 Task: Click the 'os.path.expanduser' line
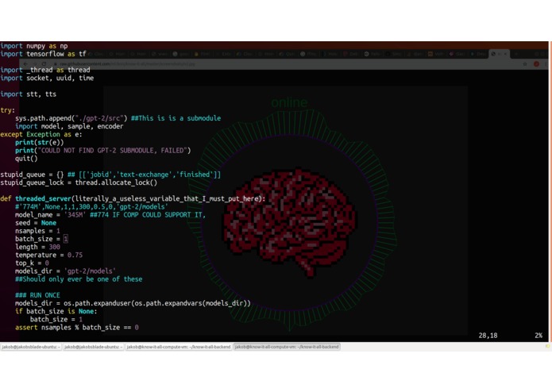[133, 303]
